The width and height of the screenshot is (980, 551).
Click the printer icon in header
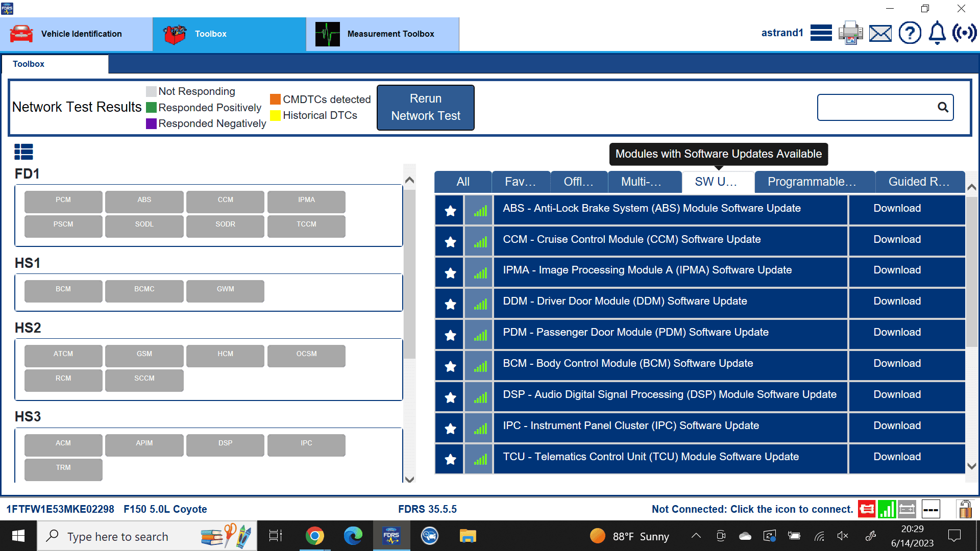coord(850,33)
